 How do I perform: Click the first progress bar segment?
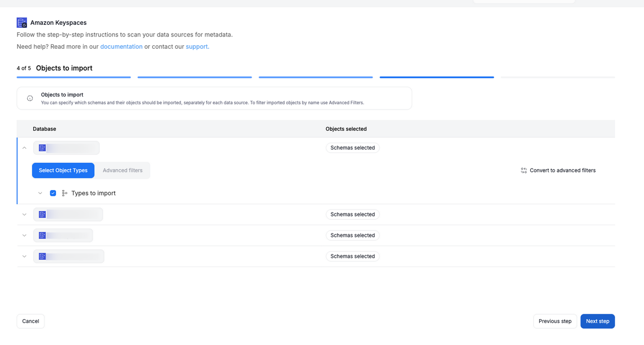pos(74,77)
